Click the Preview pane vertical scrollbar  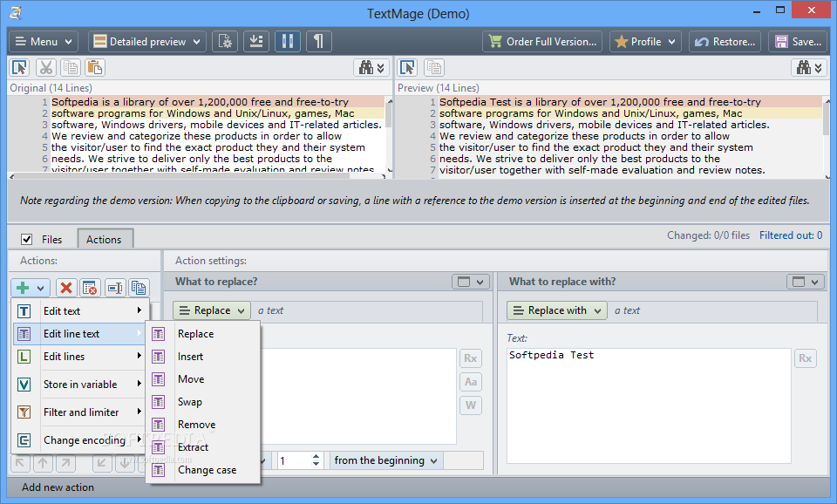pos(827,137)
